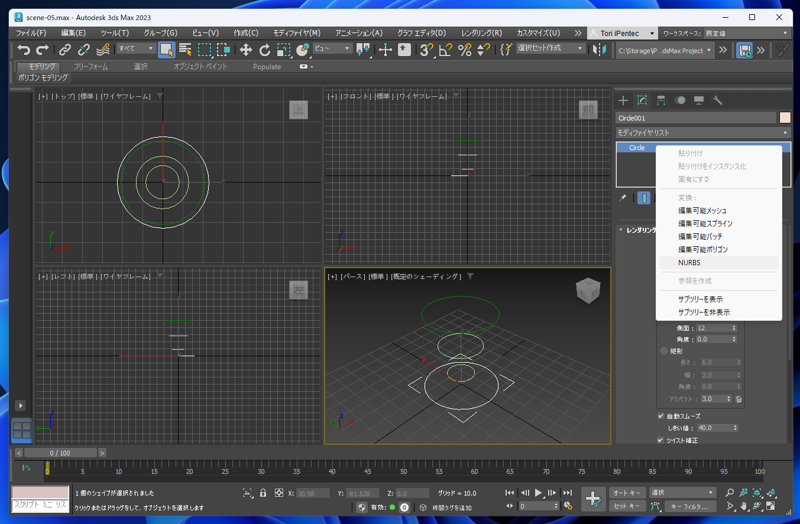The height and width of the screenshot is (524, 800).
Task: Open the 選択セット作成 dropdown
Action: click(x=550, y=48)
